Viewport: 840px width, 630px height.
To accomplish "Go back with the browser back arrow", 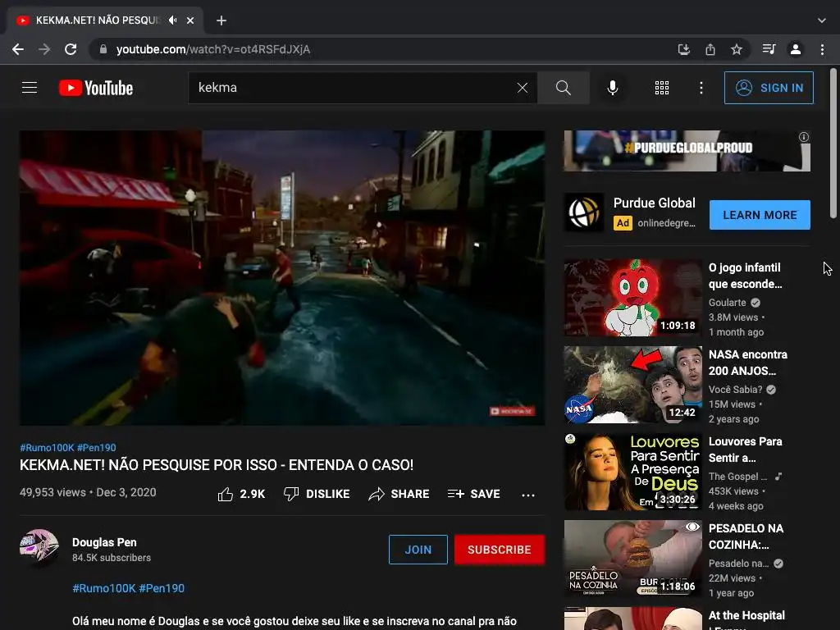I will point(18,49).
